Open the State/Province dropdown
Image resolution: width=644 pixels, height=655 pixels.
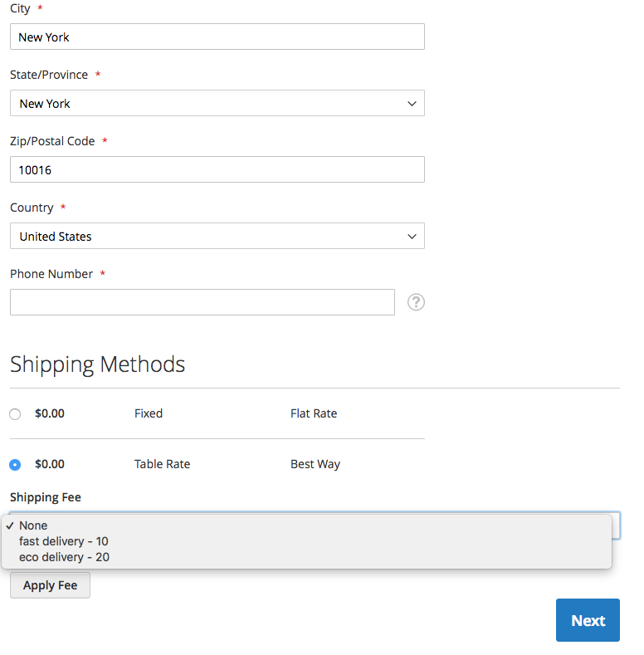click(217, 103)
